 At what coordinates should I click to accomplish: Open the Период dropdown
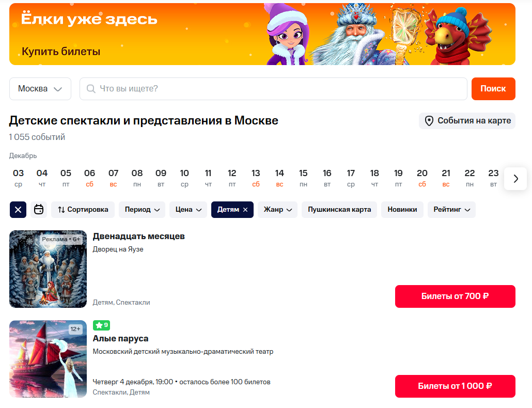click(x=142, y=210)
